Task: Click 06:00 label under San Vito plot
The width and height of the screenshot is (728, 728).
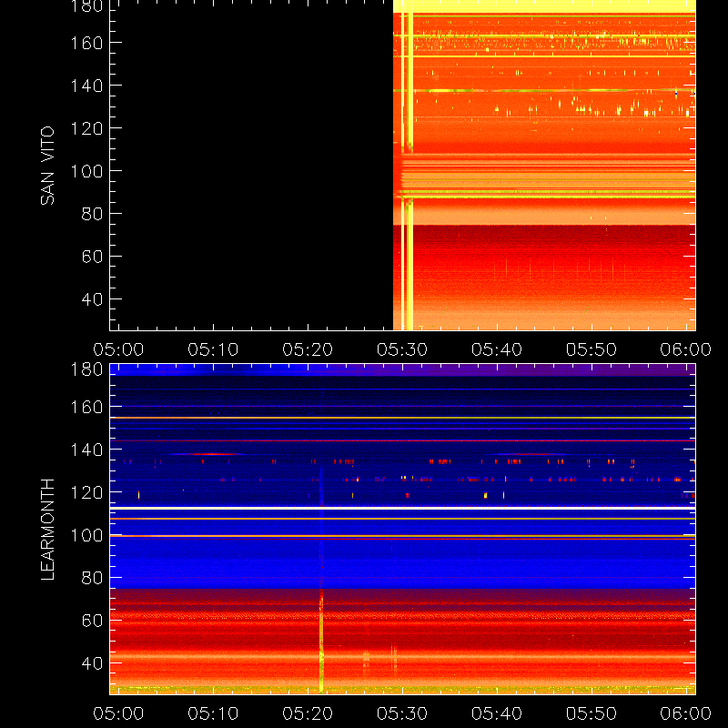Action: tap(686, 349)
